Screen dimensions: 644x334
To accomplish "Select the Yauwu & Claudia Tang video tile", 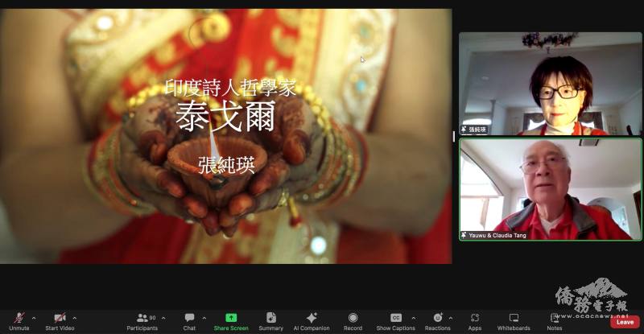I will (x=551, y=189).
